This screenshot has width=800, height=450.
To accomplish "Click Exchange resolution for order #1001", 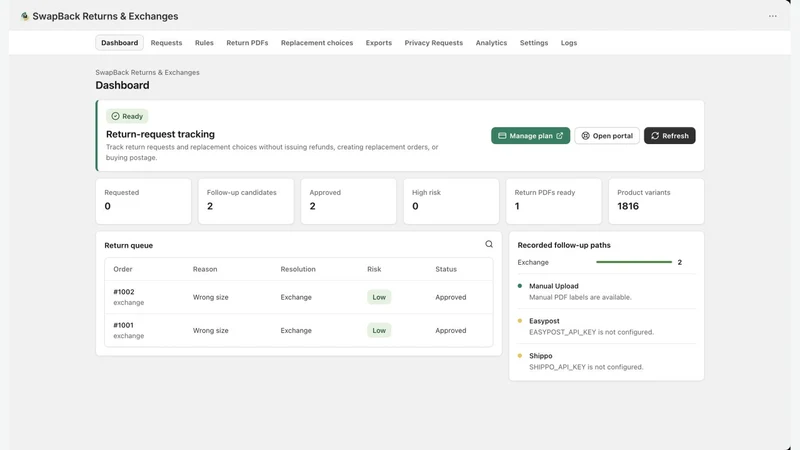I will click(x=296, y=330).
